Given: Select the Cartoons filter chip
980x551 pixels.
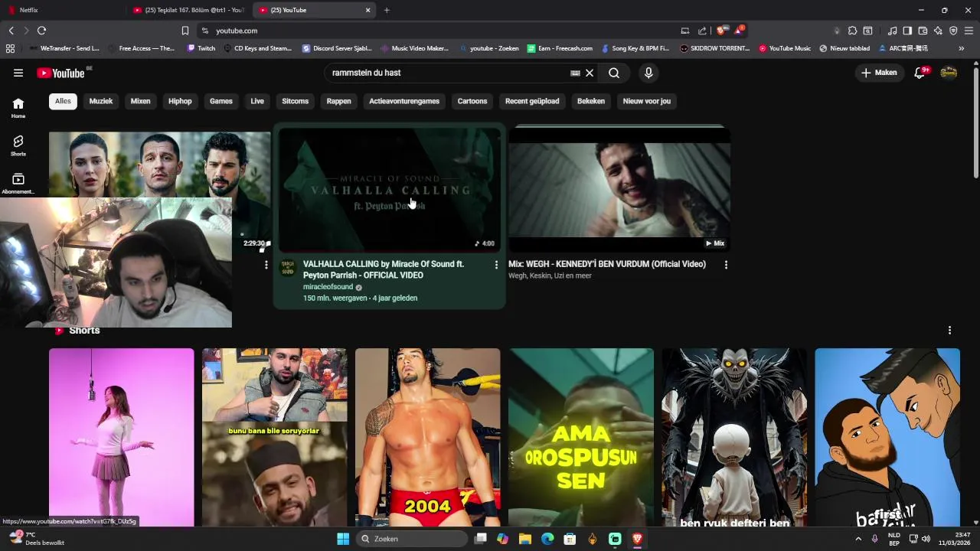Looking at the screenshot, I should 472,101.
